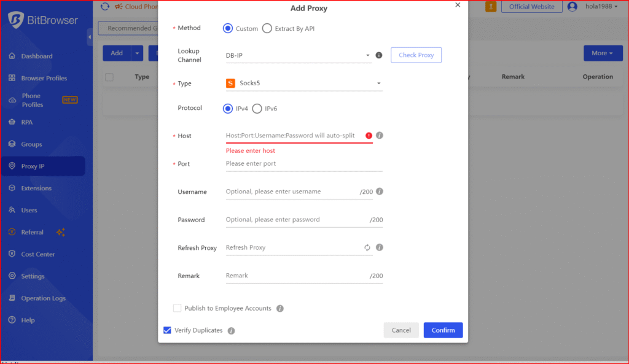
Task: Click the user avatar icon near hola1988
Action: click(572, 7)
